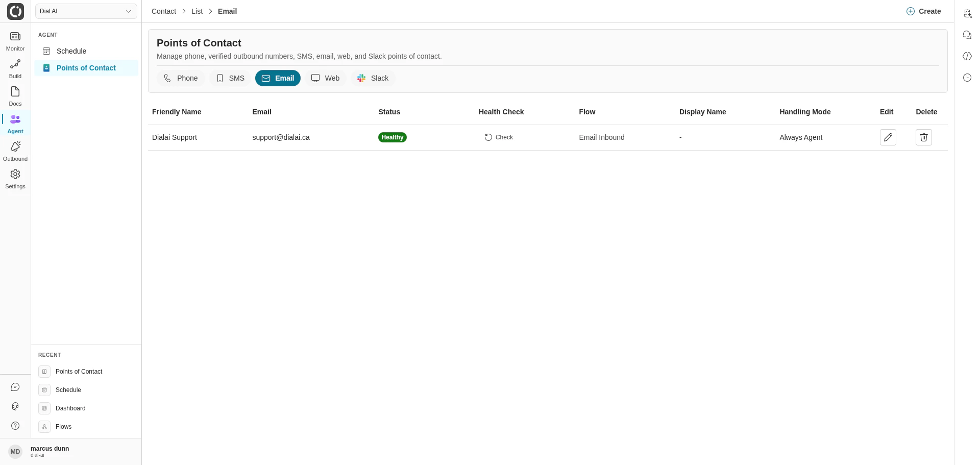Click the Healthy status badge
Screen dimensions: 980x465
[393, 137]
